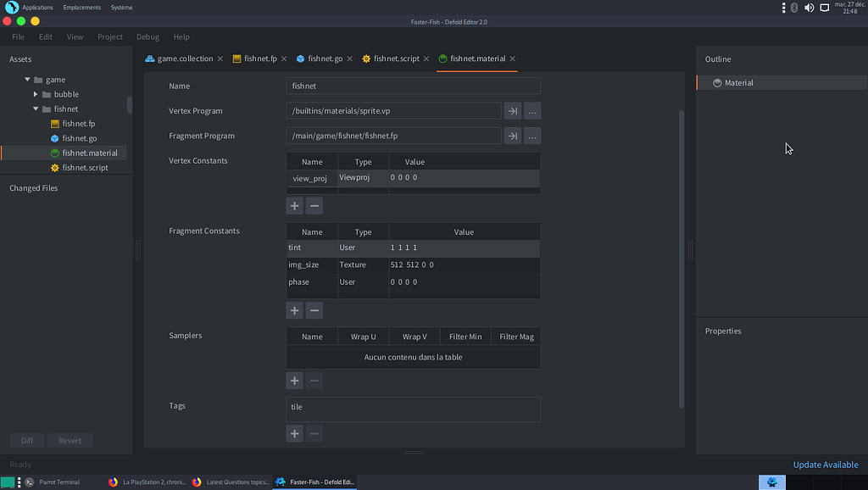This screenshot has height=490, width=868.
Task: Add a new Sampler with the plus button
Action: pyautogui.click(x=294, y=381)
